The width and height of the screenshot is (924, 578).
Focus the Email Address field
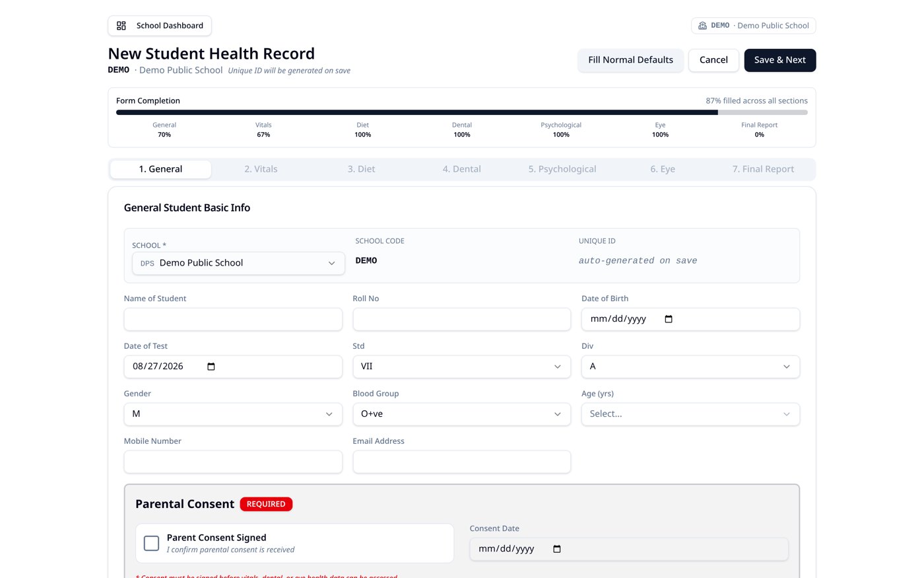[461, 462]
